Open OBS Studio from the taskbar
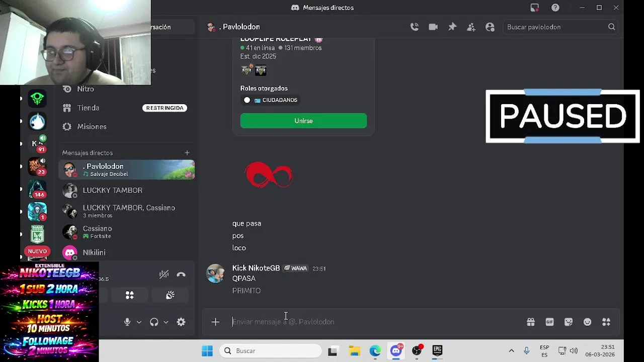The image size is (644, 362). pos(417,351)
